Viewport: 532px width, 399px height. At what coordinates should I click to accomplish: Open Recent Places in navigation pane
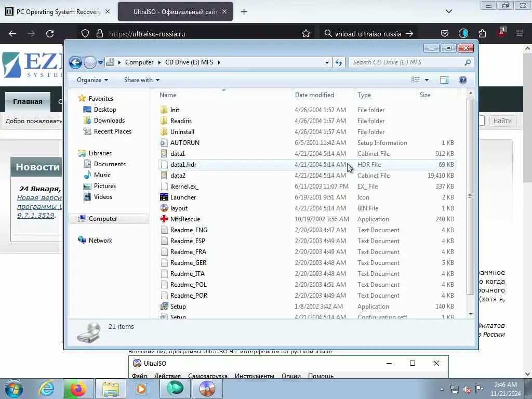[113, 131]
